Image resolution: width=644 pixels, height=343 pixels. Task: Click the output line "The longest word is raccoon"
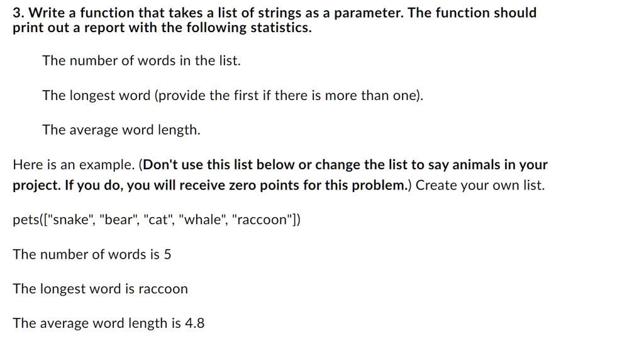100,290
